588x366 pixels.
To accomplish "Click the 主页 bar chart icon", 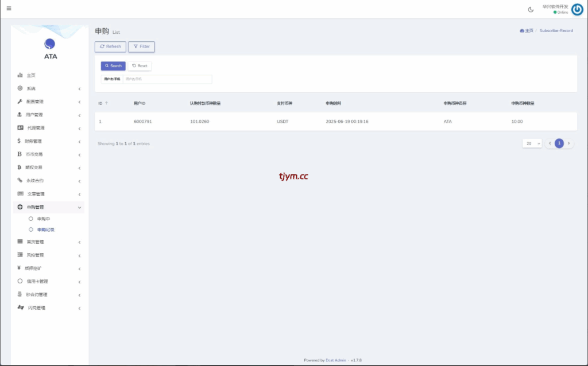I will 20,75.
